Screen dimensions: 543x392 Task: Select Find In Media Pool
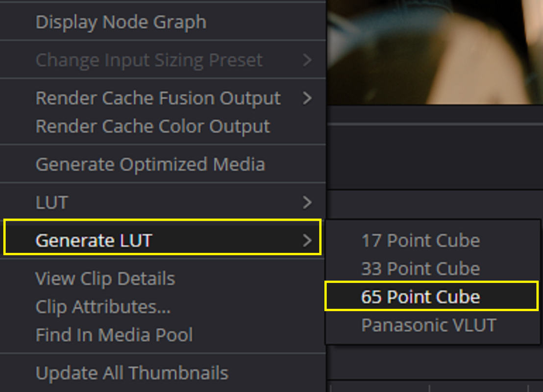(x=163, y=335)
